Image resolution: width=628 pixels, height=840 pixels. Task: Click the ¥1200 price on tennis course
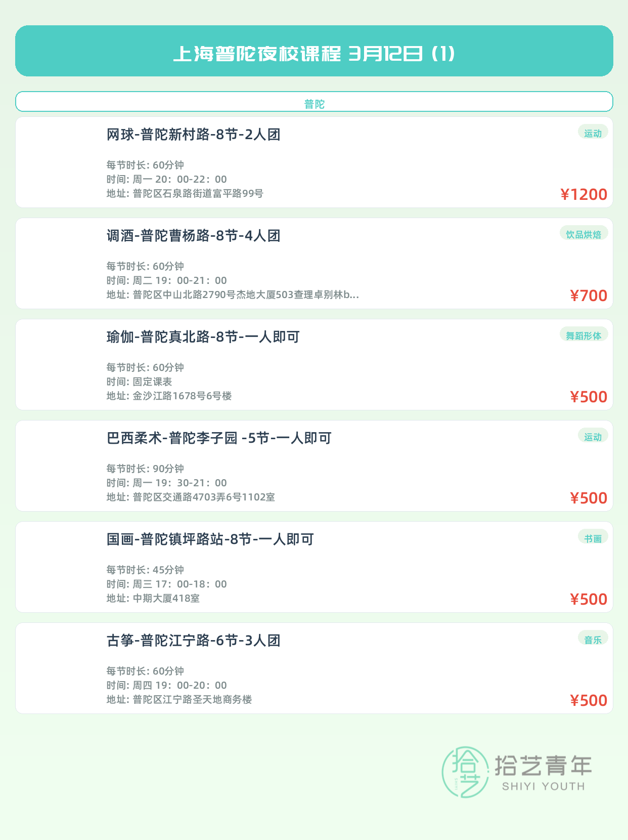(584, 194)
